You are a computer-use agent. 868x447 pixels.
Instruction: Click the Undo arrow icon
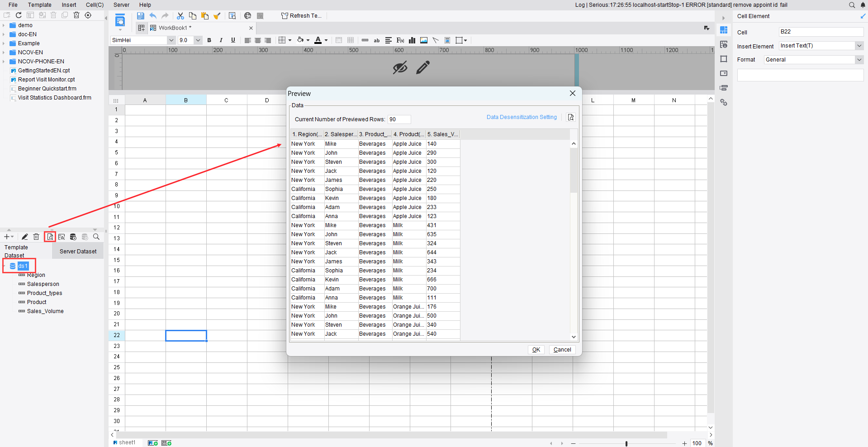[x=153, y=16]
